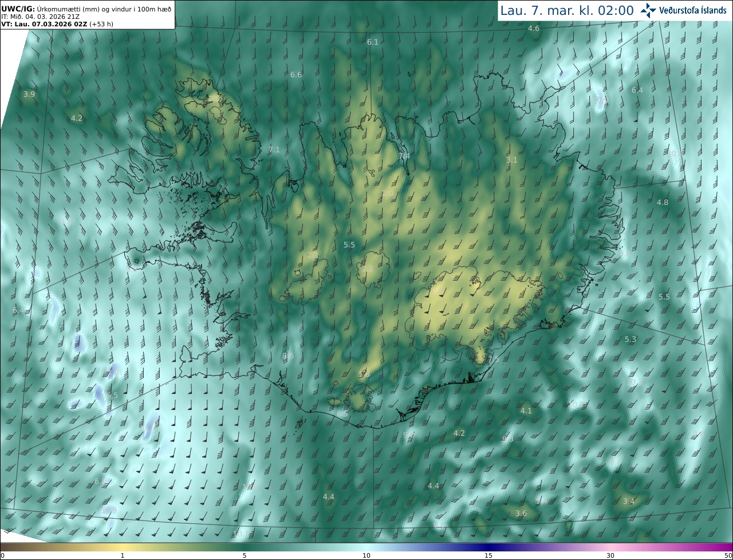Viewport: 733px width, 560px height.
Task: Click the '4.8' value on the map
Action: (x=663, y=203)
